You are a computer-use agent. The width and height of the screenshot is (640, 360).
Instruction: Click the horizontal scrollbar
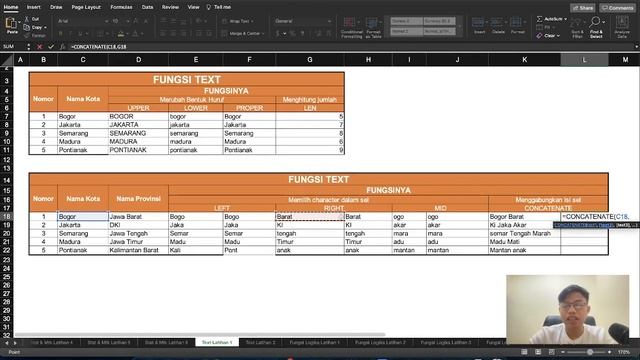pos(200,334)
